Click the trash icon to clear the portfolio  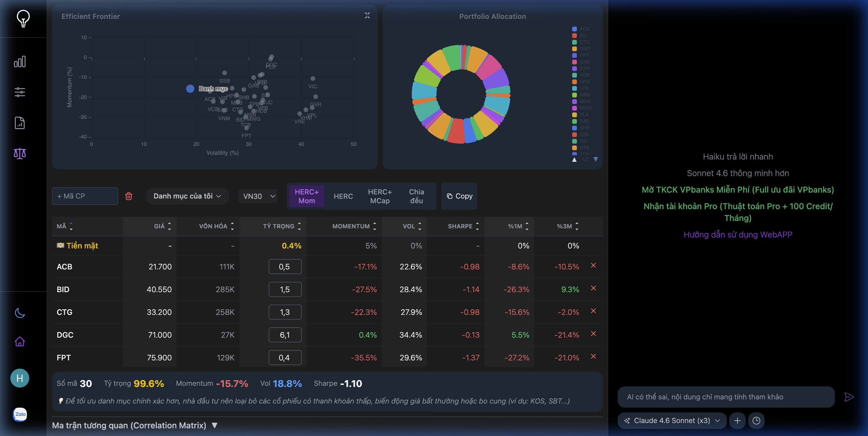click(129, 196)
